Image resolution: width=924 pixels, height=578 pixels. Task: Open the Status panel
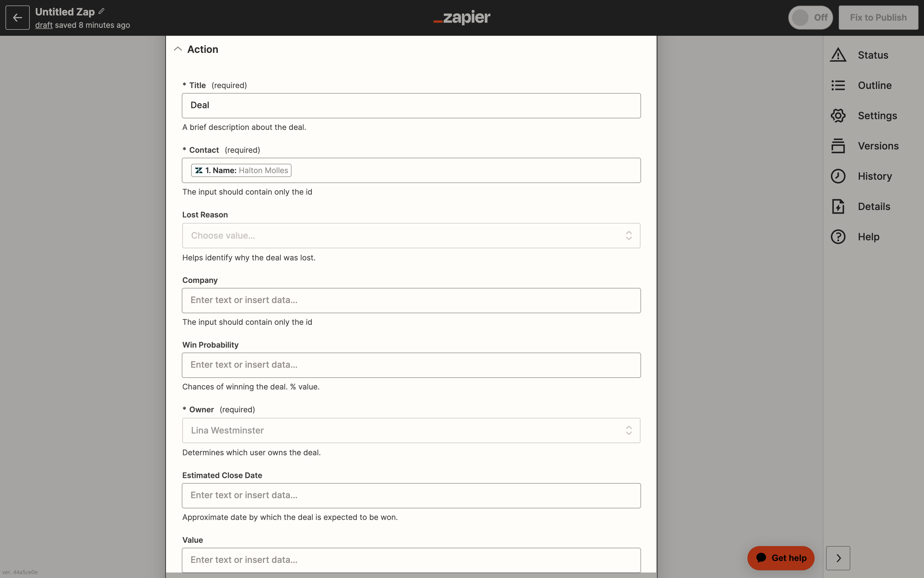[873, 55]
